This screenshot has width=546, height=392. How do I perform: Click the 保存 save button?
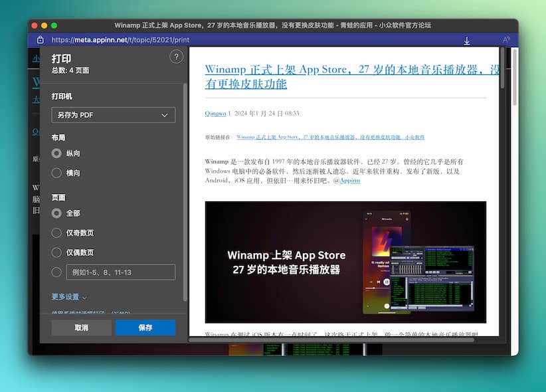click(x=145, y=328)
